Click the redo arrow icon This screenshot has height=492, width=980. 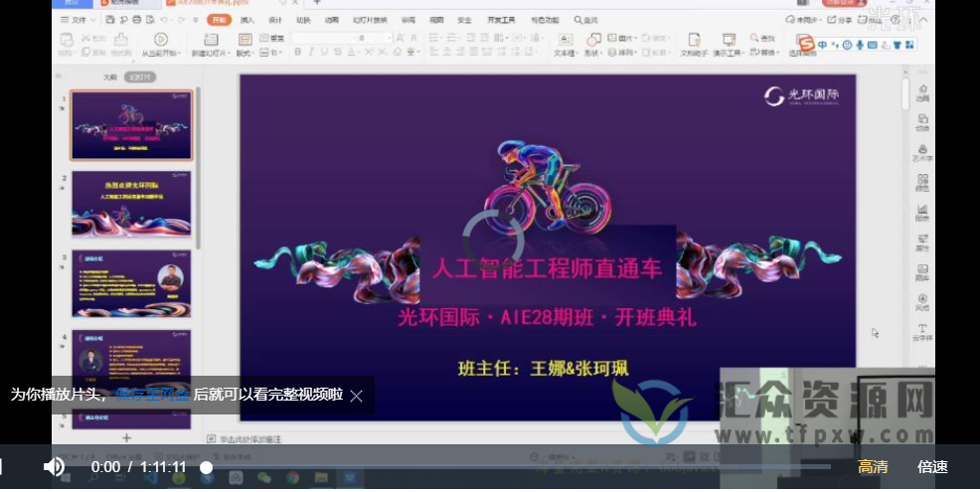tap(181, 20)
